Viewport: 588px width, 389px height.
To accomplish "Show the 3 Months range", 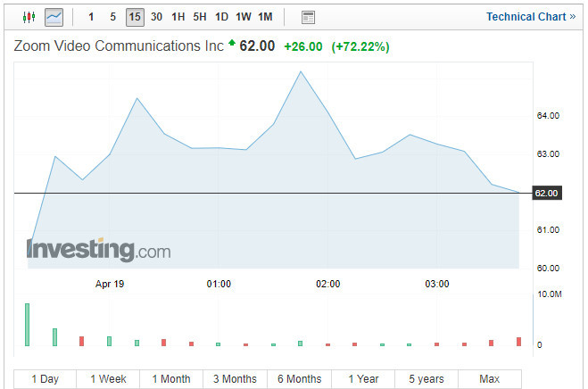I will point(236,379).
